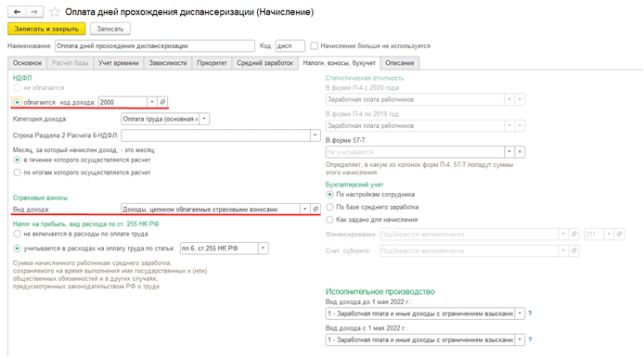Open the record icon next to the 211 field
Viewport: 644px width, 358px height.
619,234
